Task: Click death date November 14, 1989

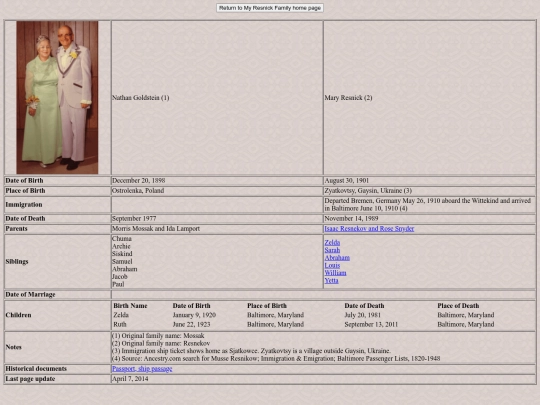Action: click(x=351, y=218)
